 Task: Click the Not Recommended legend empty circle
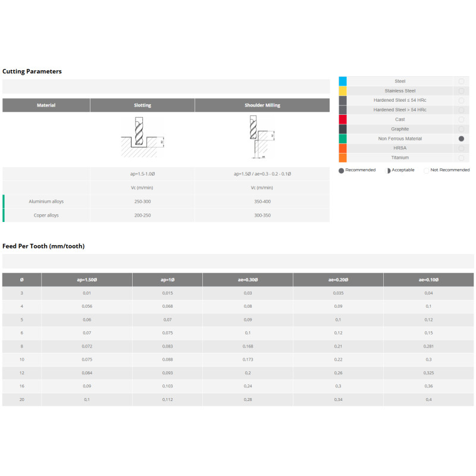(x=427, y=170)
